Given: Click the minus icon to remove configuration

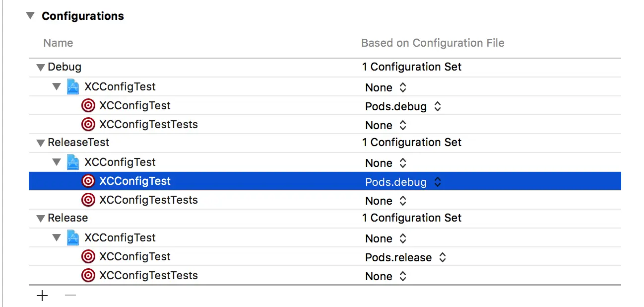Looking at the screenshot, I should click(x=70, y=296).
